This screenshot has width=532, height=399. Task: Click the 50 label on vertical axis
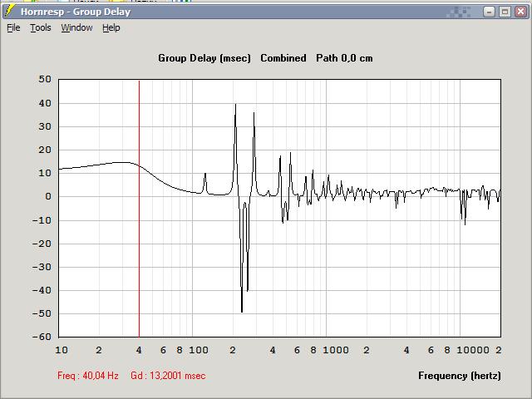pyautogui.click(x=45, y=80)
